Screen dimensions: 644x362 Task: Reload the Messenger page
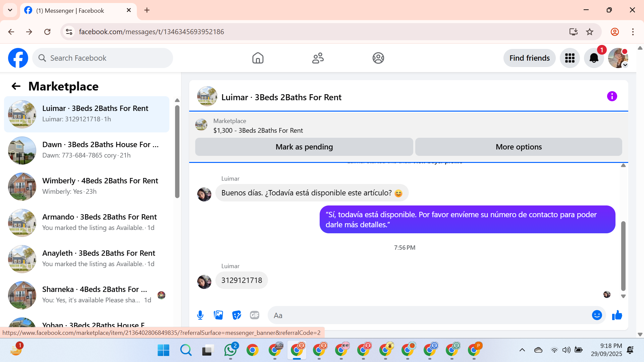click(x=47, y=32)
